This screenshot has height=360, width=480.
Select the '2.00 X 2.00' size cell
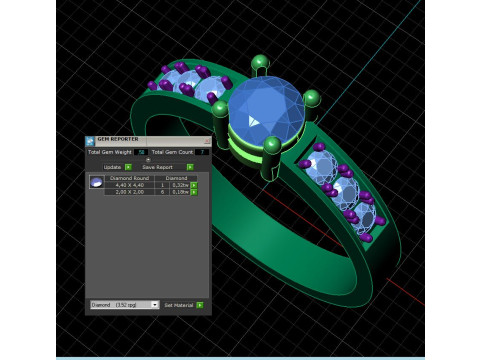(130, 192)
